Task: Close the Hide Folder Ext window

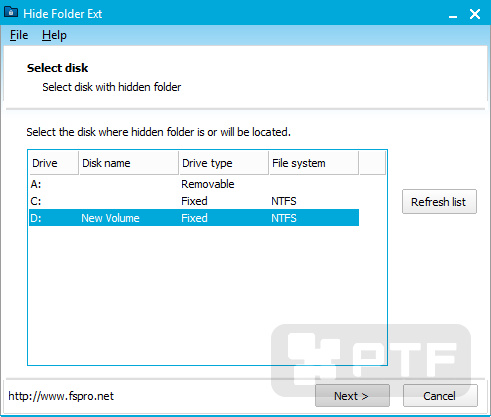Action: pos(475,14)
